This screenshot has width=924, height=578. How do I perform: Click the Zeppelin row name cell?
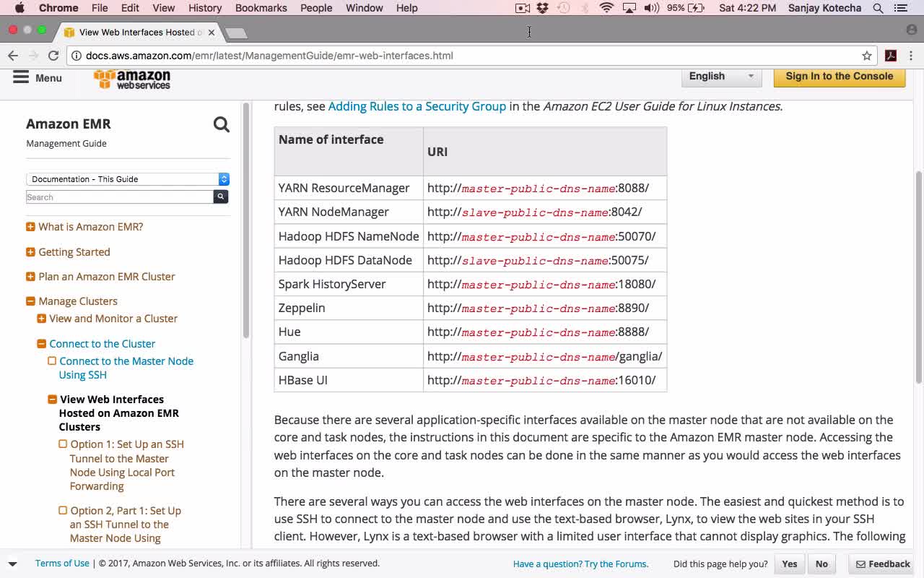(x=349, y=308)
